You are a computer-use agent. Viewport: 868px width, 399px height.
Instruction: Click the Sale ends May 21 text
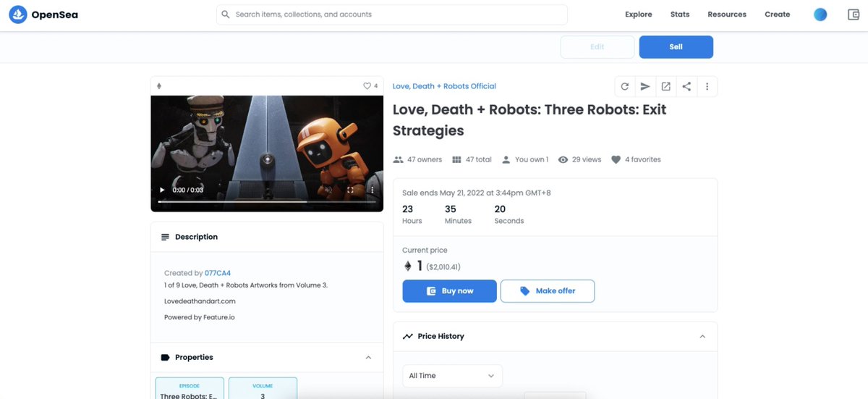coord(477,193)
